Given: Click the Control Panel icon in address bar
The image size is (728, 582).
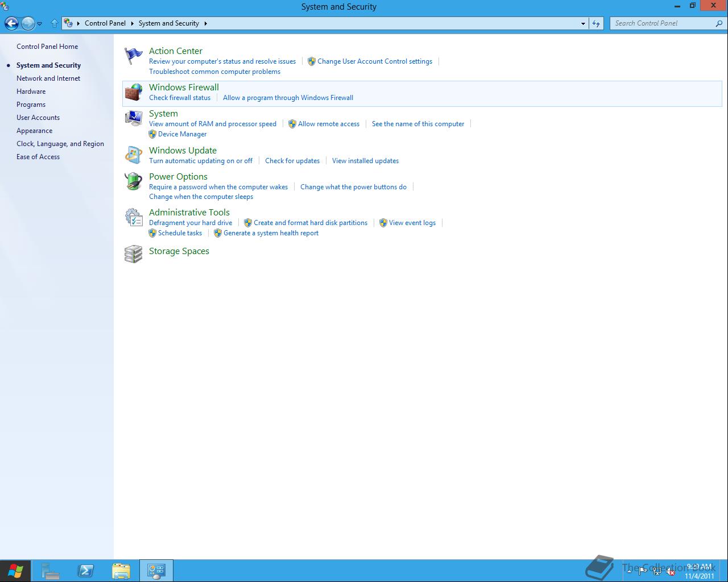Looking at the screenshot, I should 68,23.
